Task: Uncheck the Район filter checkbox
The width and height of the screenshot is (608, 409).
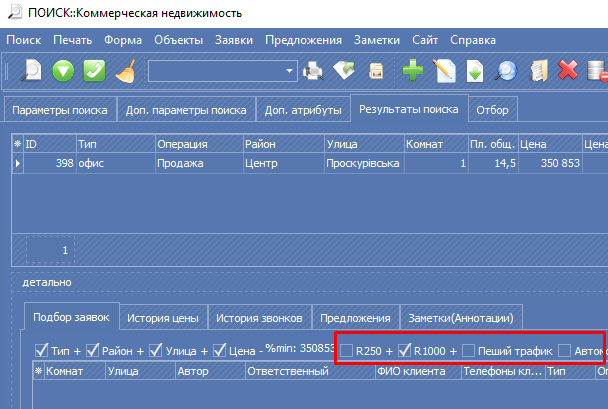Action: (x=94, y=350)
